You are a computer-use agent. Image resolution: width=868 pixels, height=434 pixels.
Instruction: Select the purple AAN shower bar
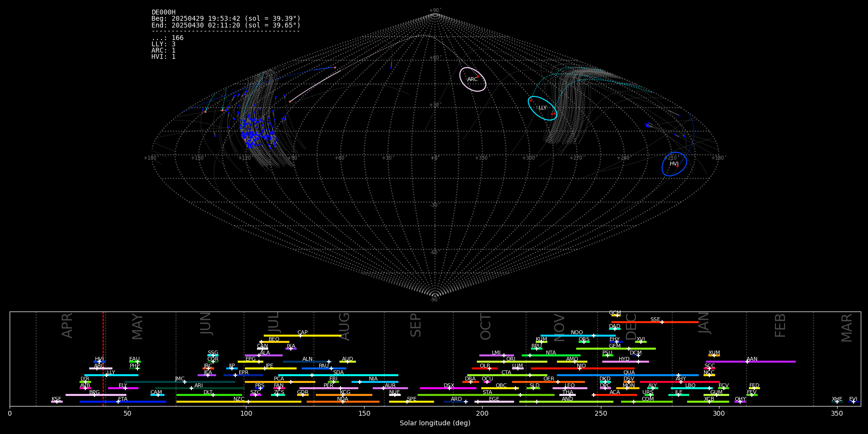(x=751, y=362)
